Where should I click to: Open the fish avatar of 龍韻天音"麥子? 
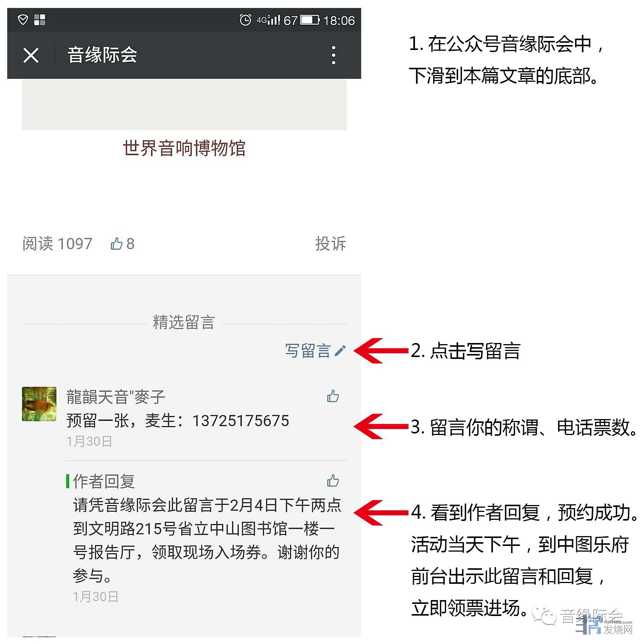[39, 404]
